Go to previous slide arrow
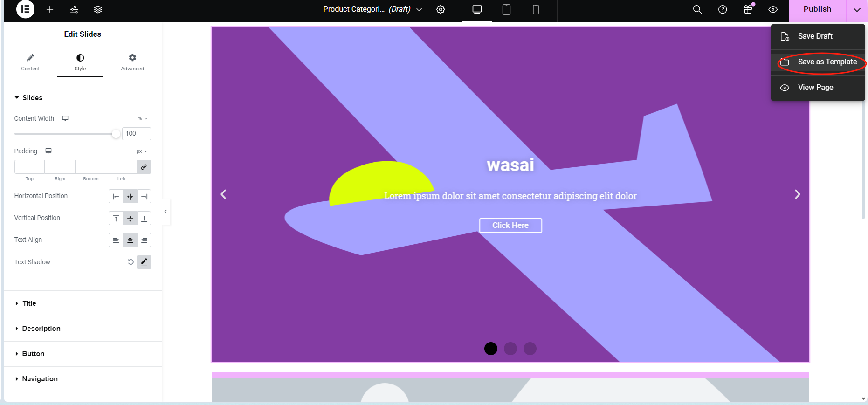868x405 pixels. [224, 194]
